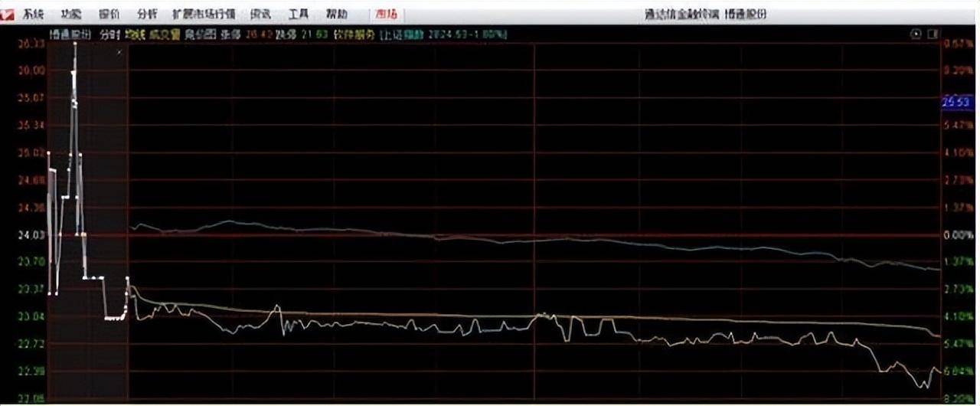
Task: Open the 功能 menu
Action: pyautogui.click(x=71, y=14)
